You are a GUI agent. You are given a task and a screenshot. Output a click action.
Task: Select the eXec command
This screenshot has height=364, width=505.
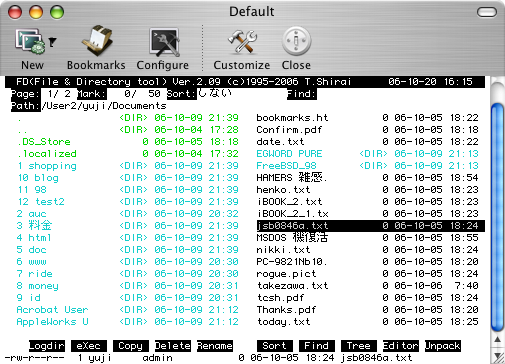pos(89,346)
